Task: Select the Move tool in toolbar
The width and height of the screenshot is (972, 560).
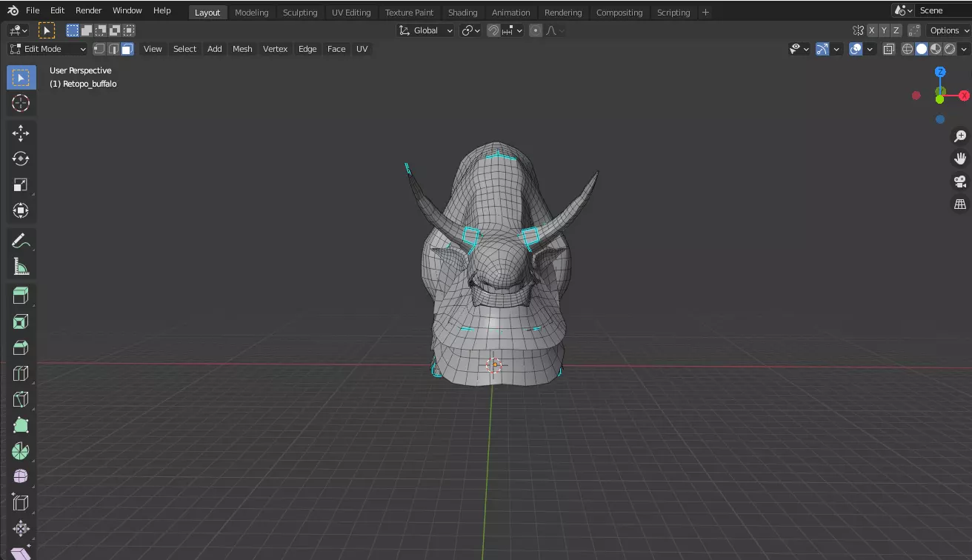Action: tap(21, 133)
